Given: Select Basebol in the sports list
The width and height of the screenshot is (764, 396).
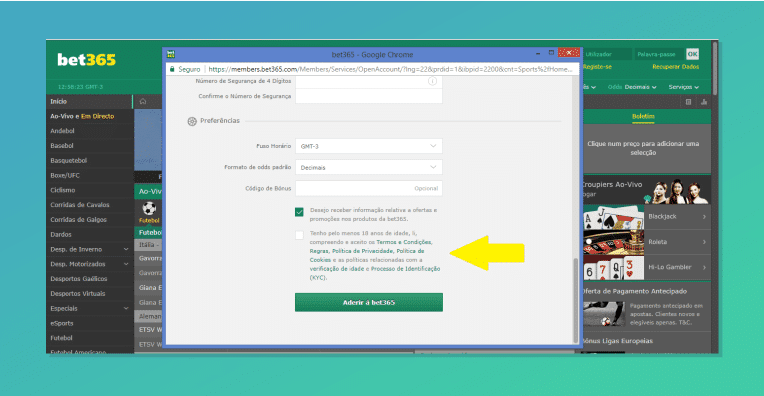Looking at the screenshot, I should pos(90,145).
